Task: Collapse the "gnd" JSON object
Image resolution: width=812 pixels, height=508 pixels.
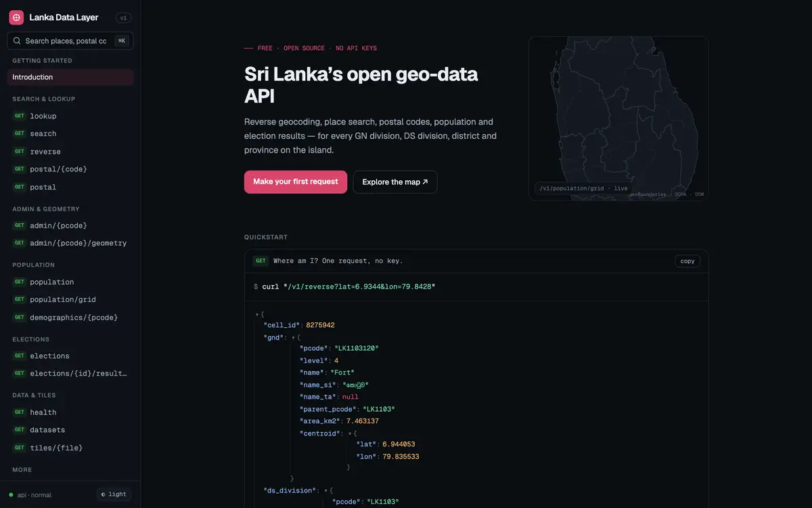Action: point(293,337)
